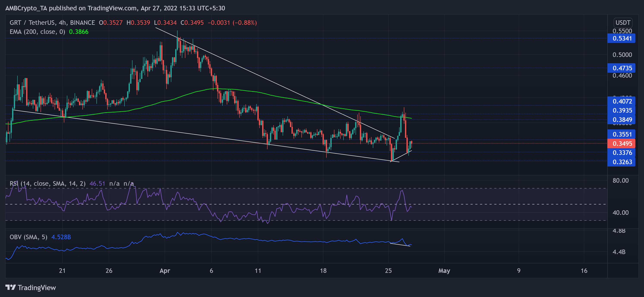Click the 4.4B OBV axis tick
Screen dimensions: 644x297
pos(619,252)
